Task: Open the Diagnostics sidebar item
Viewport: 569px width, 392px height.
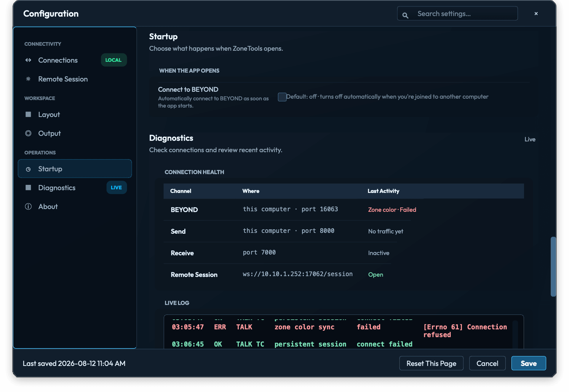Action: click(75, 188)
